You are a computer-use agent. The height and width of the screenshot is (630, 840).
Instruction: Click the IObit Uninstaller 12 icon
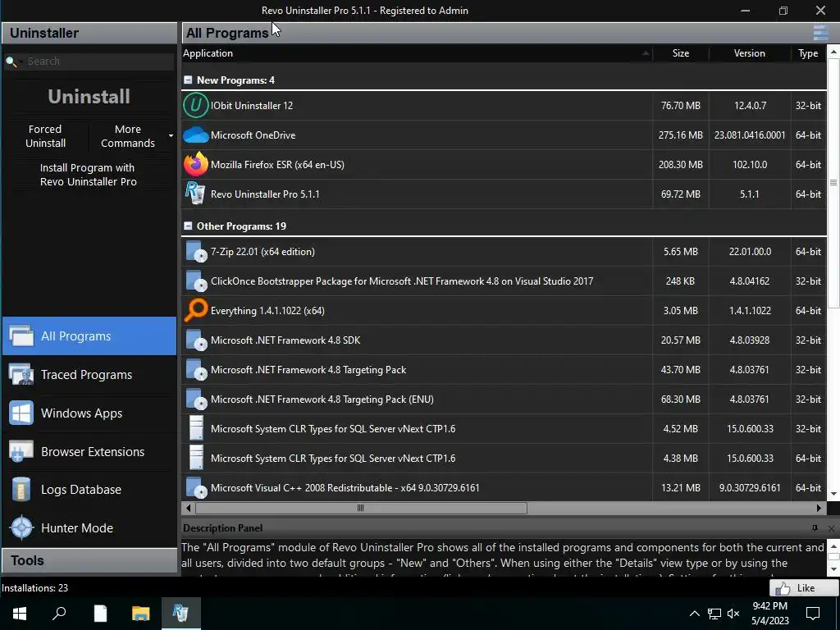point(195,105)
